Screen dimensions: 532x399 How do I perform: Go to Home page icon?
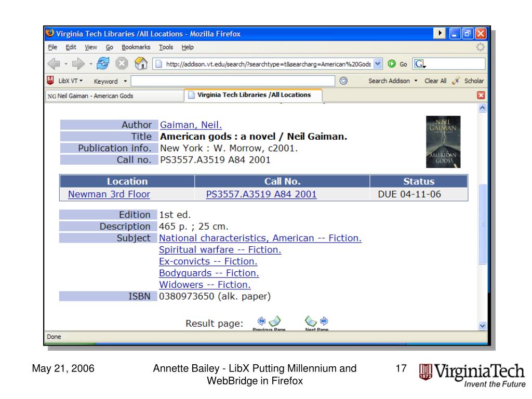[141, 63]
